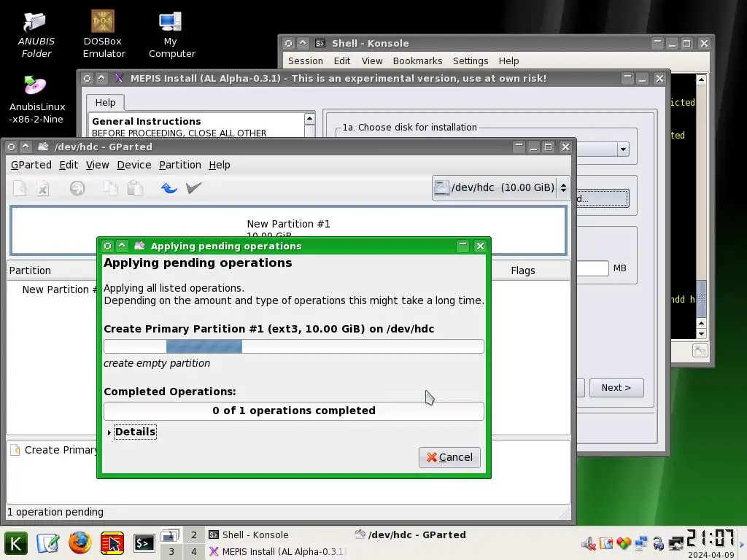Click the Apply all operations checkmark icon

point(193,188)
